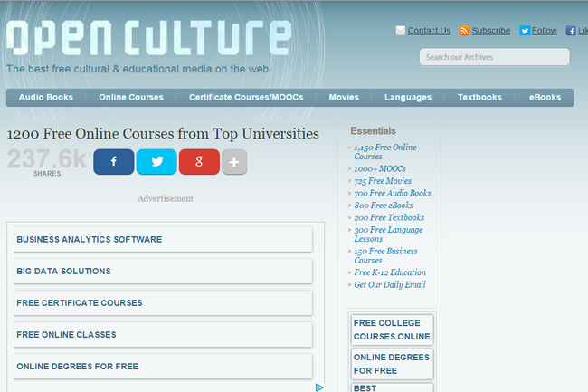Focus the Search our Archives field
Screen dimensions: 588x392
[x=495, y=57]
